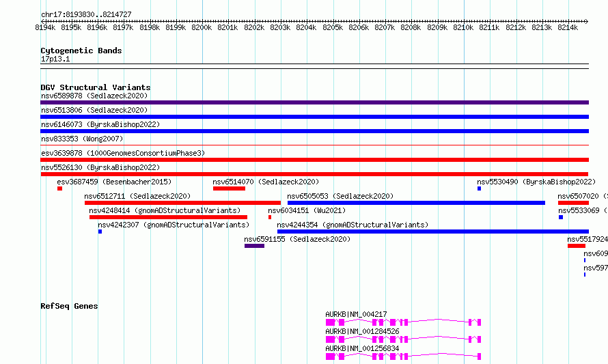
Task: Click the small red esv3687459 Besenbacher2015 block
Action: (x=59, y=188)
